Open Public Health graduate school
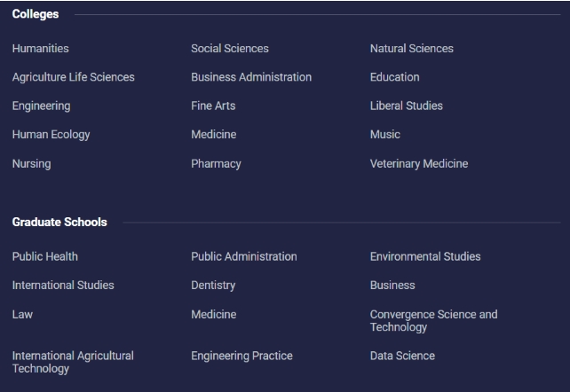The image size is (570, 392). 45,256
